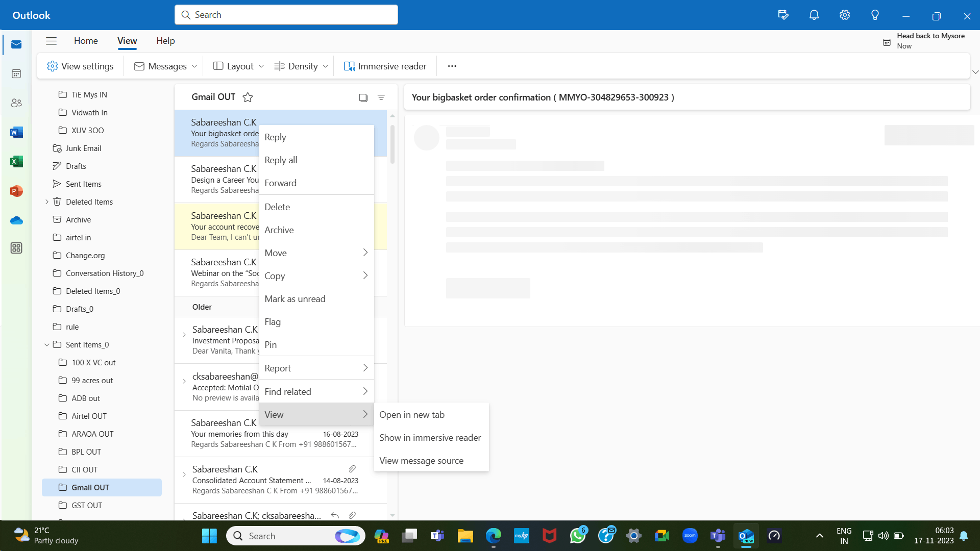The height and width of the screenshot is (551, 980).
Task: Open the People pane icon in sidebar
Action: tap(16, 103)
